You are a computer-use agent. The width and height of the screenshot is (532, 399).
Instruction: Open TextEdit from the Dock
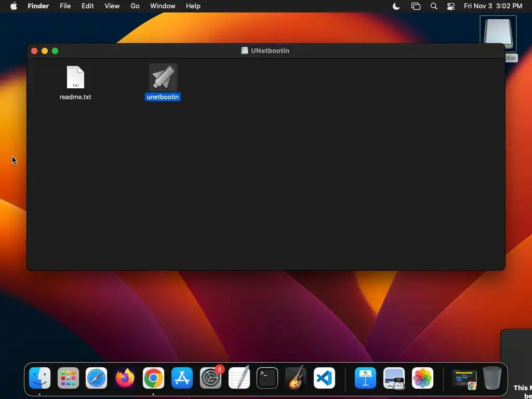pos(239,378)
